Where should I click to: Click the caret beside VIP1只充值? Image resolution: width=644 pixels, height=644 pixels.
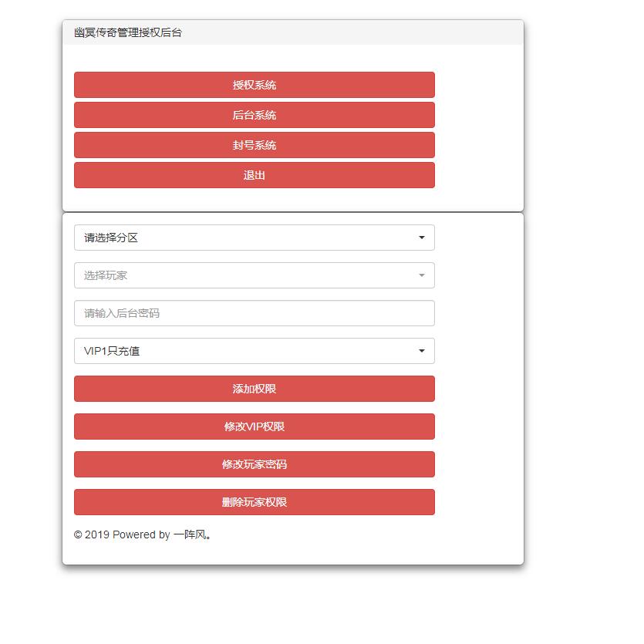tap(421, 351)
